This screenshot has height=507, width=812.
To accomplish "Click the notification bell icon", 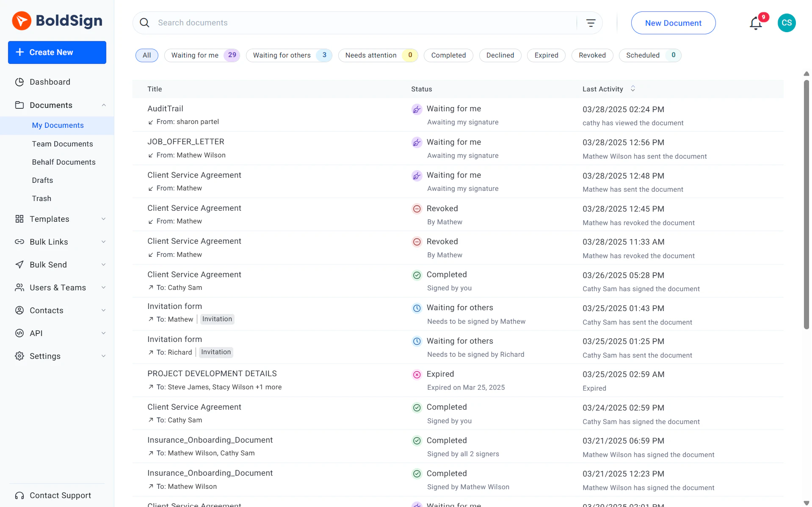I will [755, 23].
